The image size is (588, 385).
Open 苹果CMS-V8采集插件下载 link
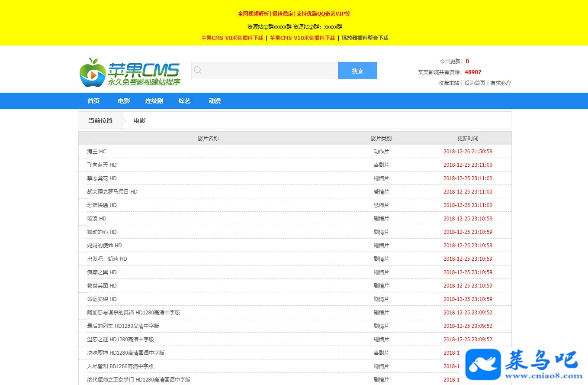[x=232, y=38]
